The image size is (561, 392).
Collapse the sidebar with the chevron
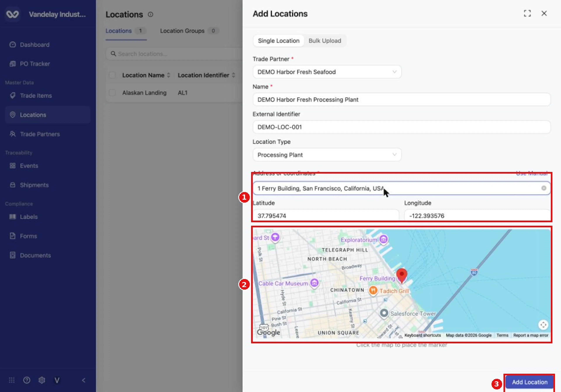84,380
